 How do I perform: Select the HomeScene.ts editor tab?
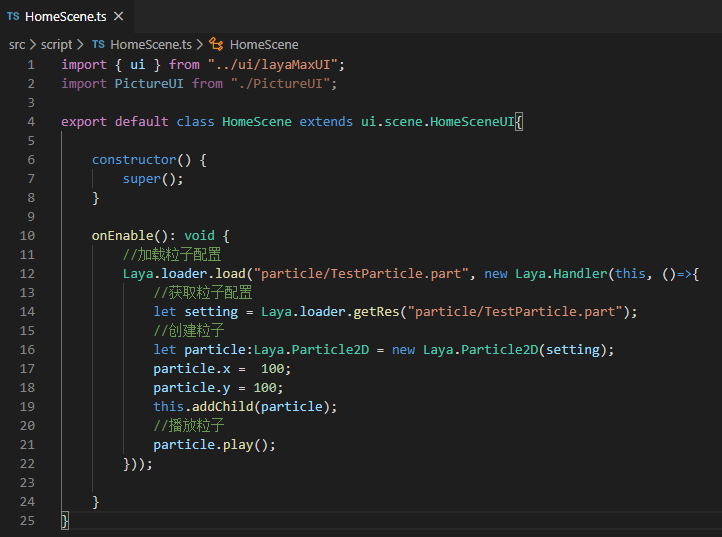66,17
